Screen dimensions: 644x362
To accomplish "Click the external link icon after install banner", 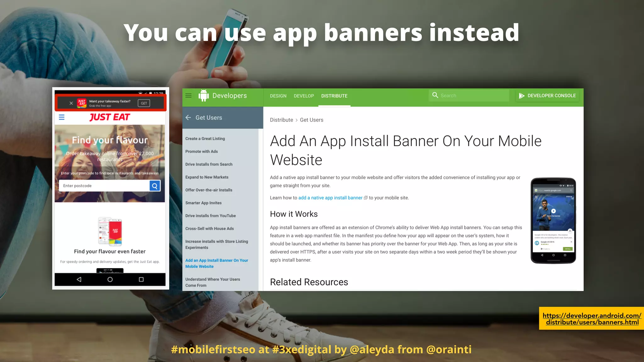I will coord(365,198).
